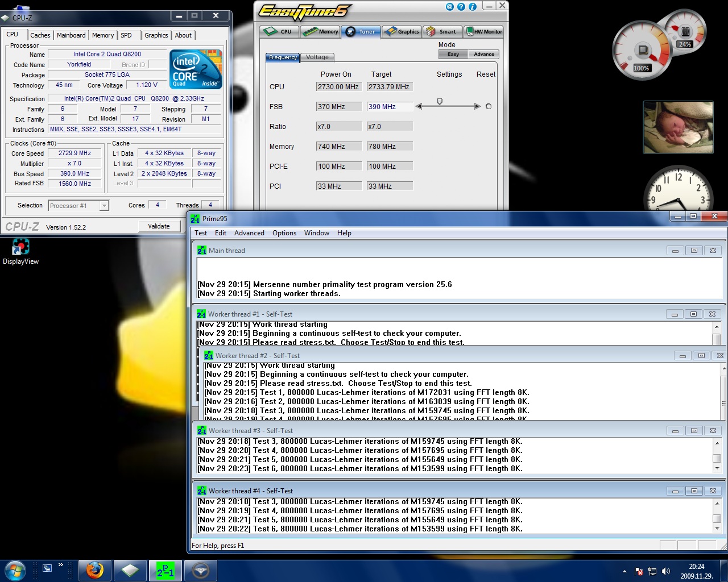The height and width of the screenshot is (582, 728).
Task: Click the FSB reset radio button
Action: coord(488,106)
